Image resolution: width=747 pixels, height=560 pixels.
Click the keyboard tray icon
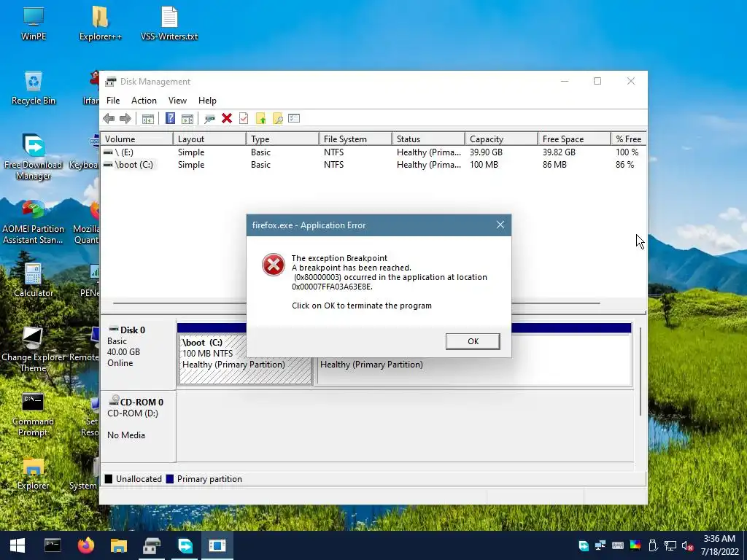pyautogui.click(x=617, y=545)
